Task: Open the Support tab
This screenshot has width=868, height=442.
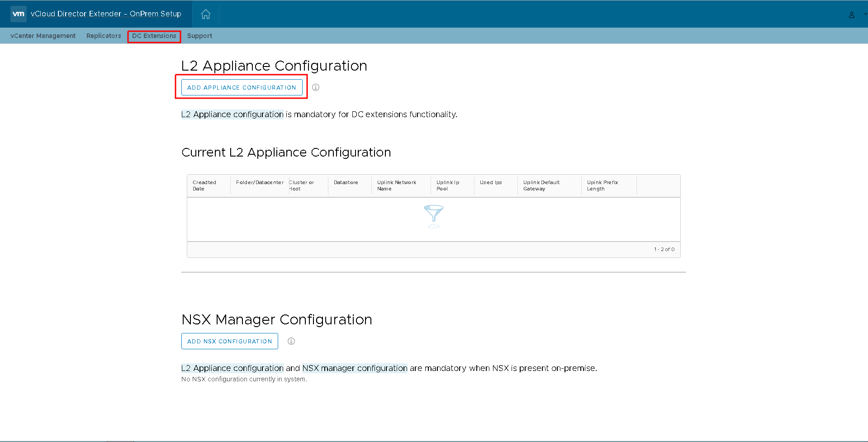Action: (199, 36)
